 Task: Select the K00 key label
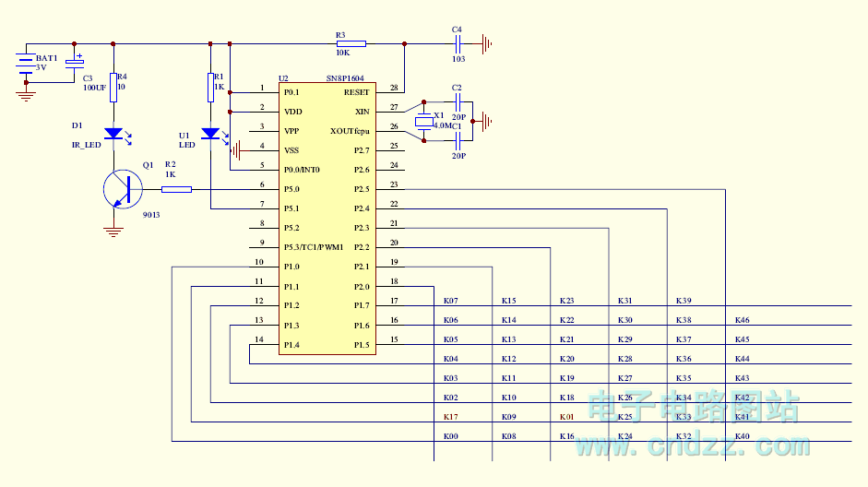coord(450,436)
